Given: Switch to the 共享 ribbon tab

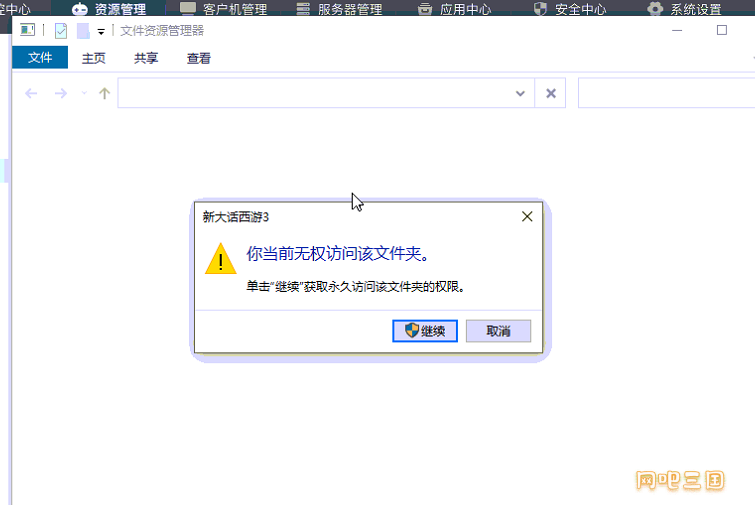Looking at the screenshot, I should (146, 58).
